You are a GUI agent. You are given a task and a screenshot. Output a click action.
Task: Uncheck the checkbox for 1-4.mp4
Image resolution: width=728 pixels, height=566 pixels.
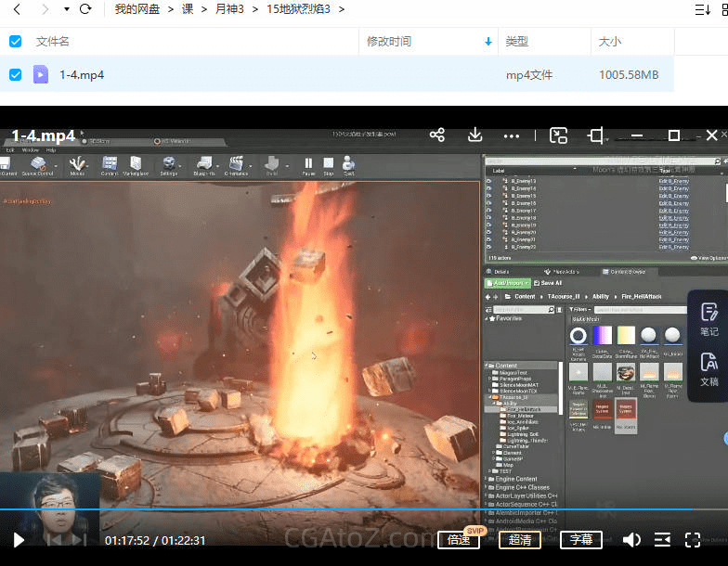15,74
